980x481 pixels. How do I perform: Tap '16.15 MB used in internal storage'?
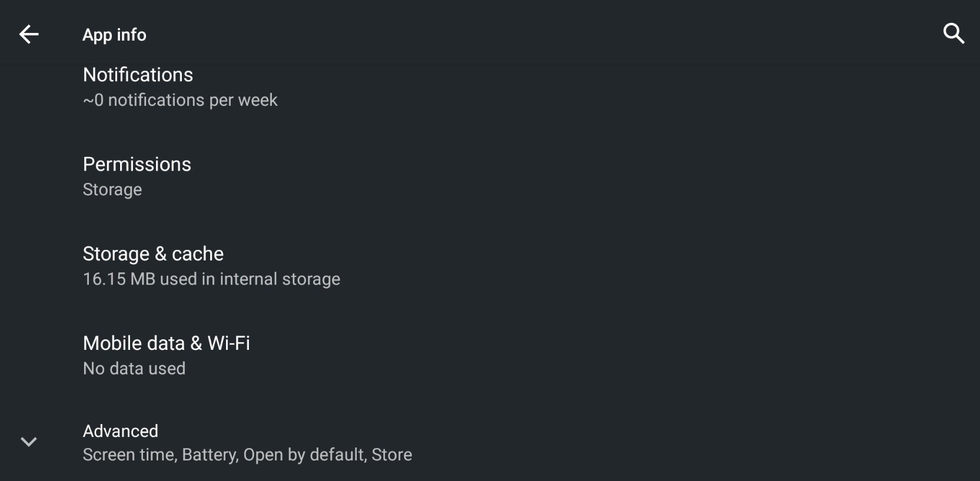(x=211, y=279)
